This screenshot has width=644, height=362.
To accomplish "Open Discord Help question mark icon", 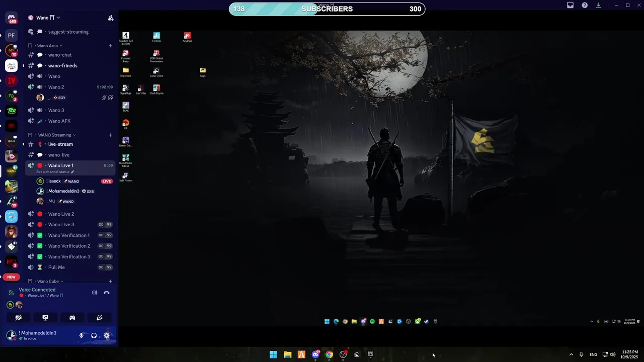I will 585,5.
